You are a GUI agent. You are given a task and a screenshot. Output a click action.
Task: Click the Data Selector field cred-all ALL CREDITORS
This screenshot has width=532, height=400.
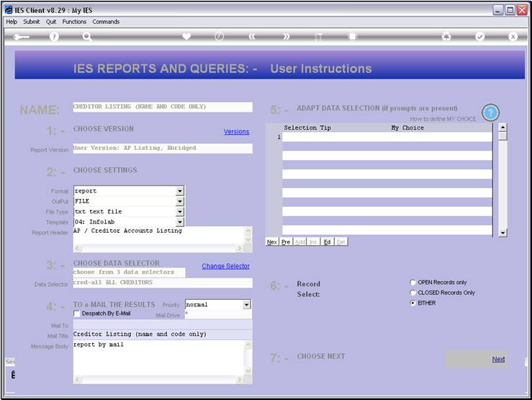click(163, 283)
